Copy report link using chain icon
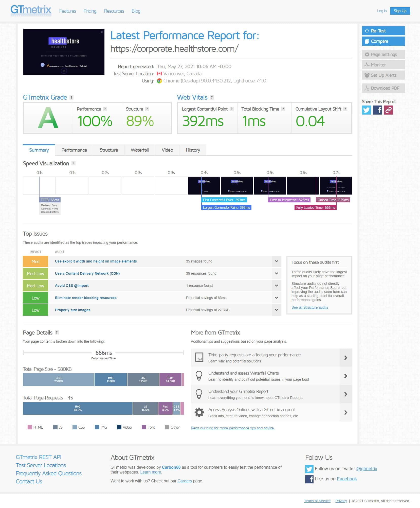420x508 pixels. 388,110
